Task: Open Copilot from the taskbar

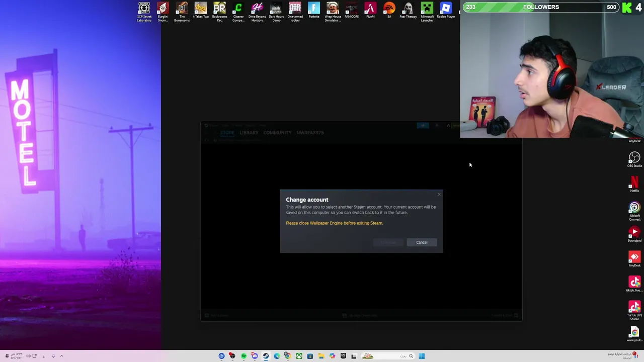Action: pyautogui.click(x=332, y=356)
